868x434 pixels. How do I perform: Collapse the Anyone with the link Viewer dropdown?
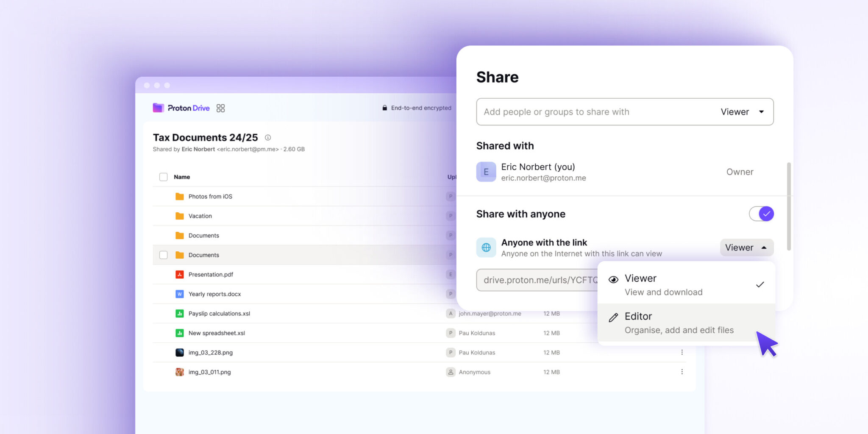pyautogui.click(x=746, y=248)
